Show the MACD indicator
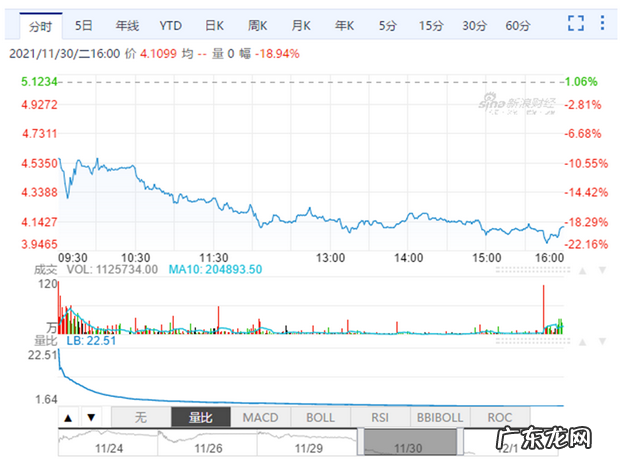Screen dimensions: 630x467 [260, 417]
